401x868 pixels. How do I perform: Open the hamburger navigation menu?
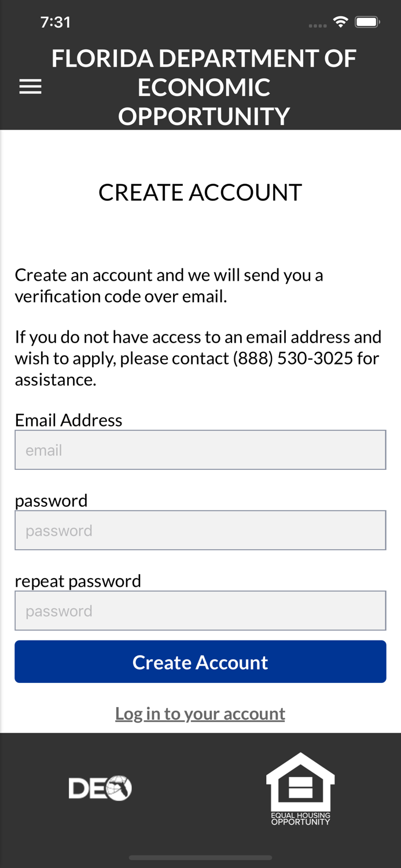30,87
